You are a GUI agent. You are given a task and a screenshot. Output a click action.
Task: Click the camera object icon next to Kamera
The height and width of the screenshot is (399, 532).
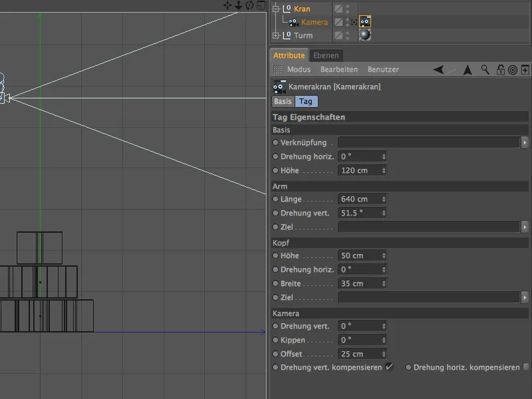pos(293,23)
